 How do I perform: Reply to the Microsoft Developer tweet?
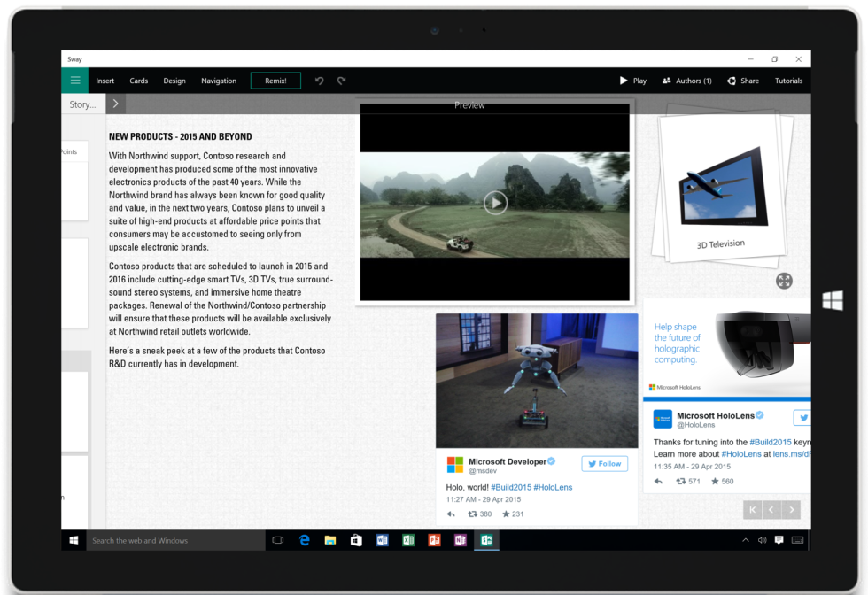click(x=451, y=514)
